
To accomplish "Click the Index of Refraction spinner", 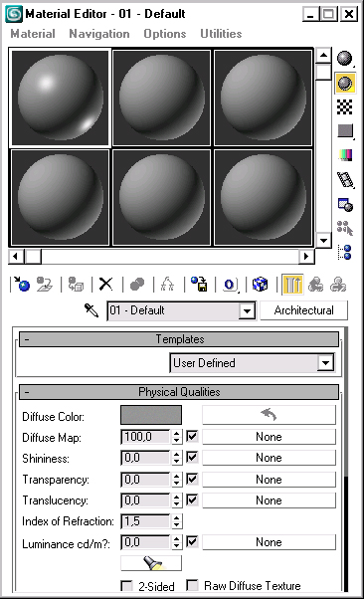I will point(176,521).
